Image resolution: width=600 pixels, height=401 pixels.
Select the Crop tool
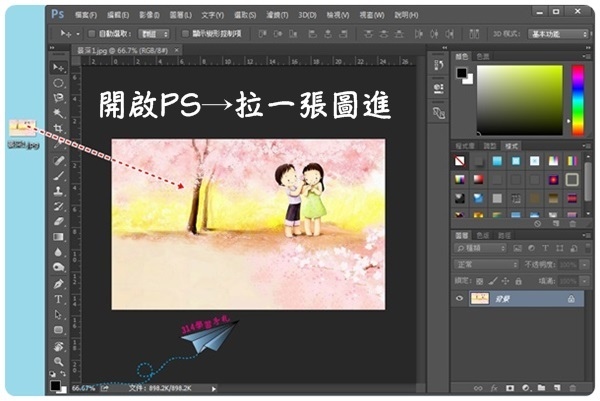coord(59,128)
